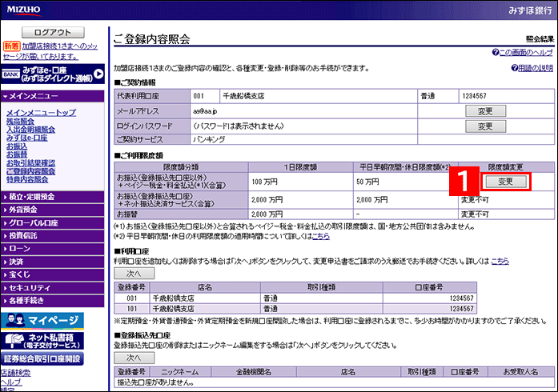This screenshot has width=558, height=392.
Task: Open お取引結果確認 link
Action: click(x=30, y=163)
